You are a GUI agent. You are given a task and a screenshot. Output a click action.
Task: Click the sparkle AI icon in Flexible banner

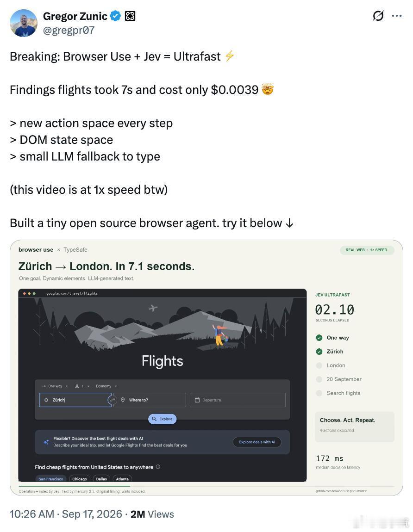(46, 442)
